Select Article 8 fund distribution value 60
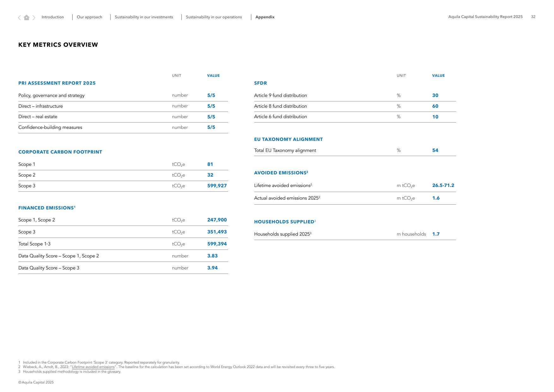Viewport: 554px width, 392px height. [435, 106]
